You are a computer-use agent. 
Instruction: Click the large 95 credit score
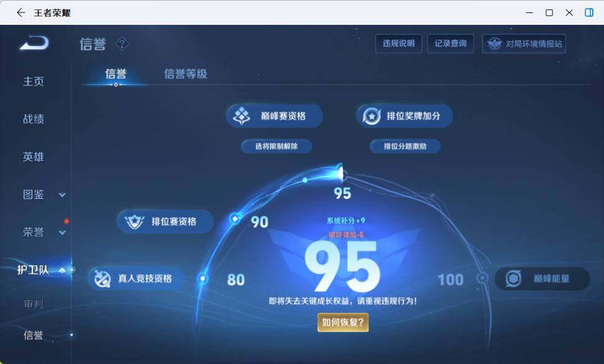(x=342, y=268)
